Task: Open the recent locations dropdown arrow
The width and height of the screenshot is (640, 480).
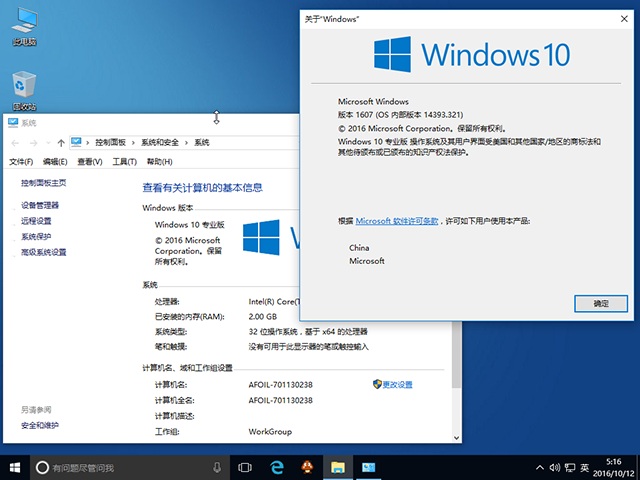Action: 48,143
